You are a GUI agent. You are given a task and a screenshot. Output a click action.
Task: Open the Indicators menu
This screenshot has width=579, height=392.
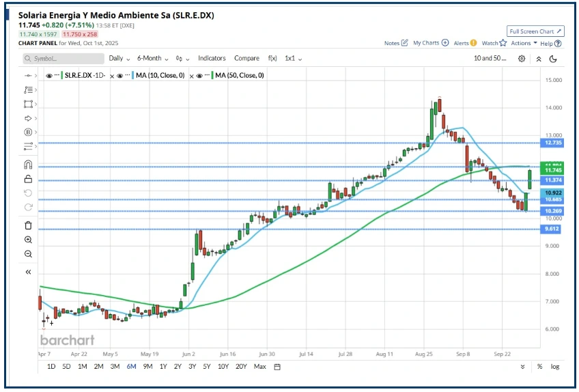(212, 59)
